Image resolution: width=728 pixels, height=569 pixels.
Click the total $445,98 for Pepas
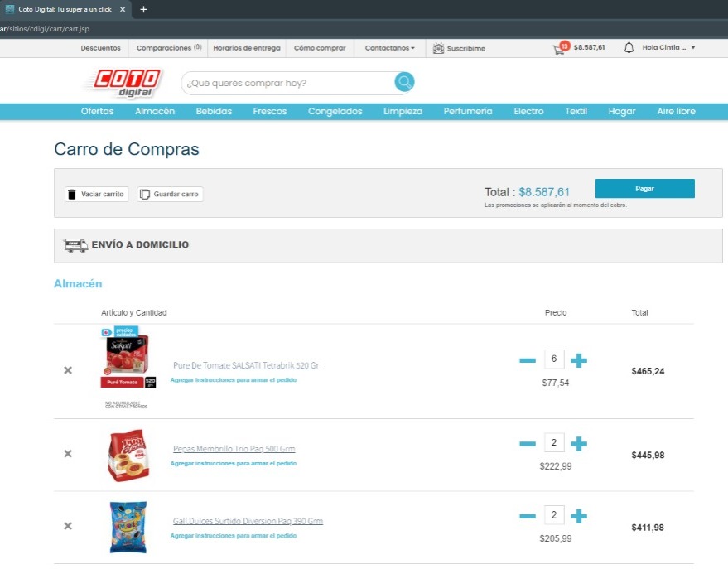click(648, 456)
